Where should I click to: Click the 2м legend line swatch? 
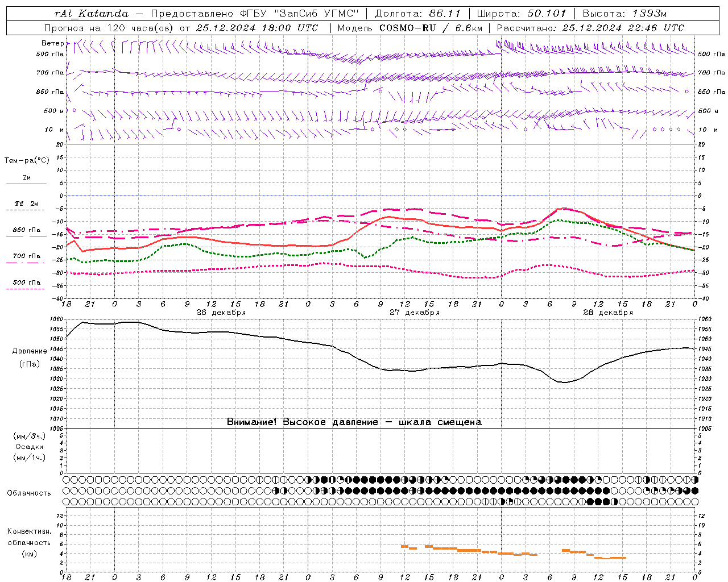click(x=26, y=184)
